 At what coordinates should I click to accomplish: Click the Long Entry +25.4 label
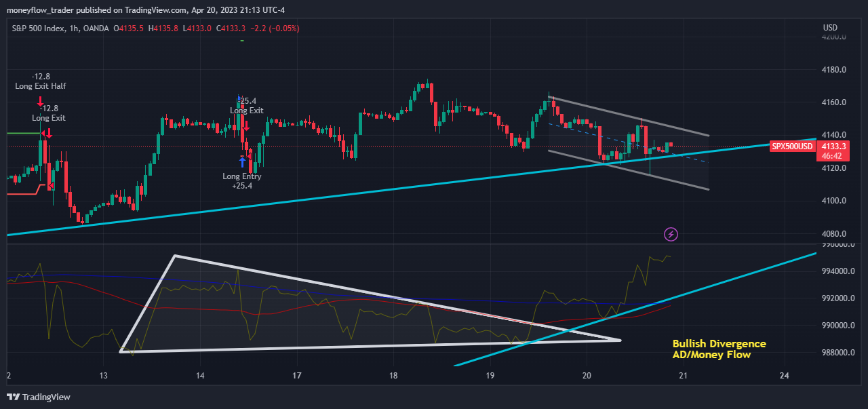[242, 181]
